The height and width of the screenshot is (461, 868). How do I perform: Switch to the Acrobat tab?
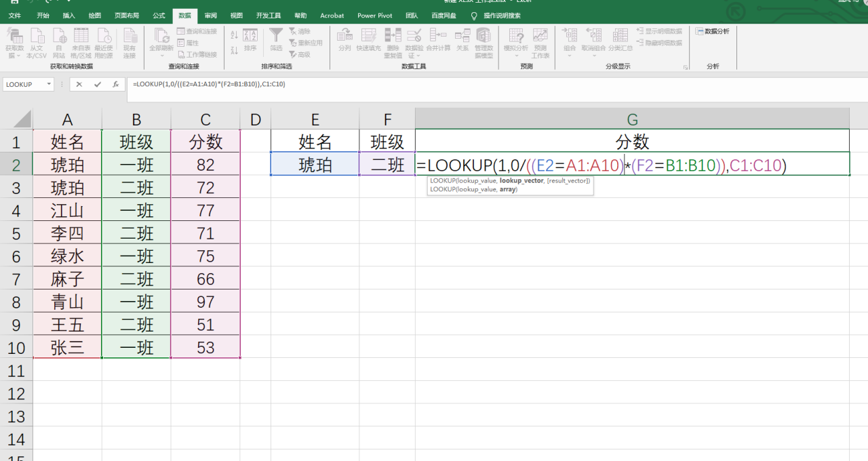(x=332, y=16)
